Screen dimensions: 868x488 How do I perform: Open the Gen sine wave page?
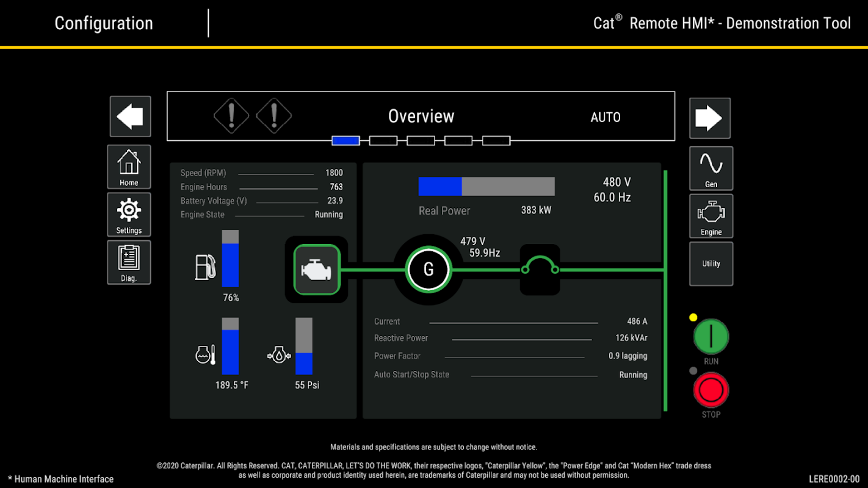coord(711,168)
